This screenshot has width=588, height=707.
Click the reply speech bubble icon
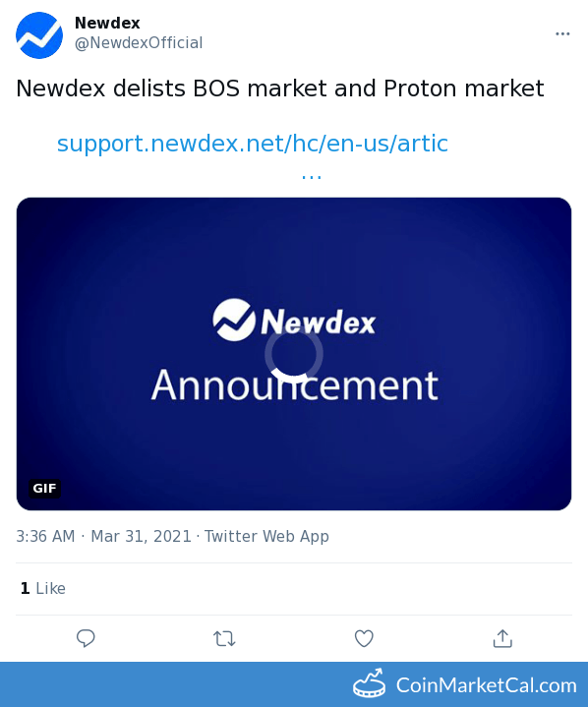(x=86, y=638)
